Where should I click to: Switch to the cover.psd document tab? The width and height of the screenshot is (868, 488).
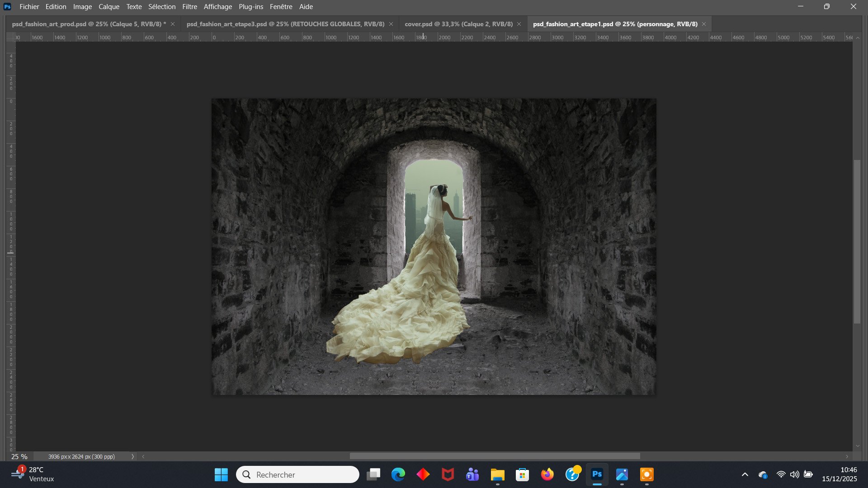[x=458, y=24]
